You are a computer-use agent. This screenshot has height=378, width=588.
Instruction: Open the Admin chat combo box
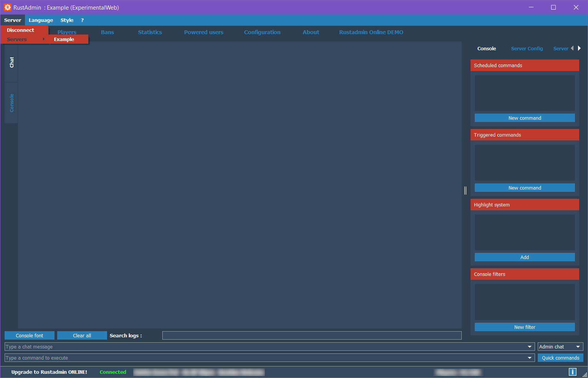560,347
